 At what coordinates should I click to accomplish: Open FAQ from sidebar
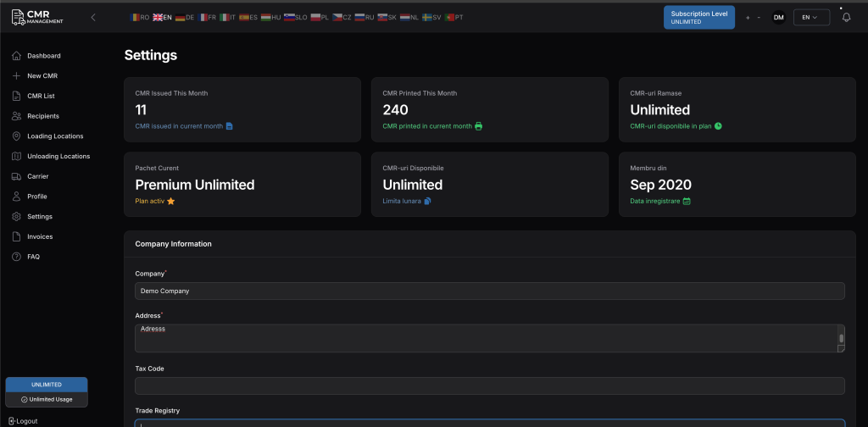point(33,257)
